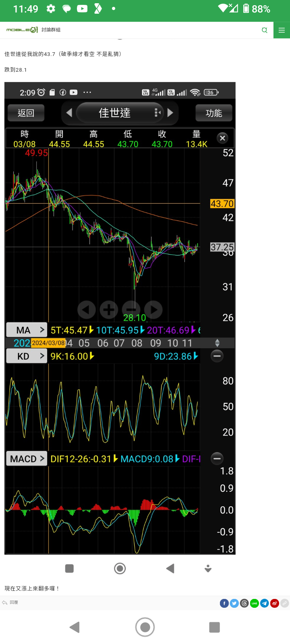Tap the 37.25 current price label
This screenshot has width=290, height=644.
click(222, 247)
